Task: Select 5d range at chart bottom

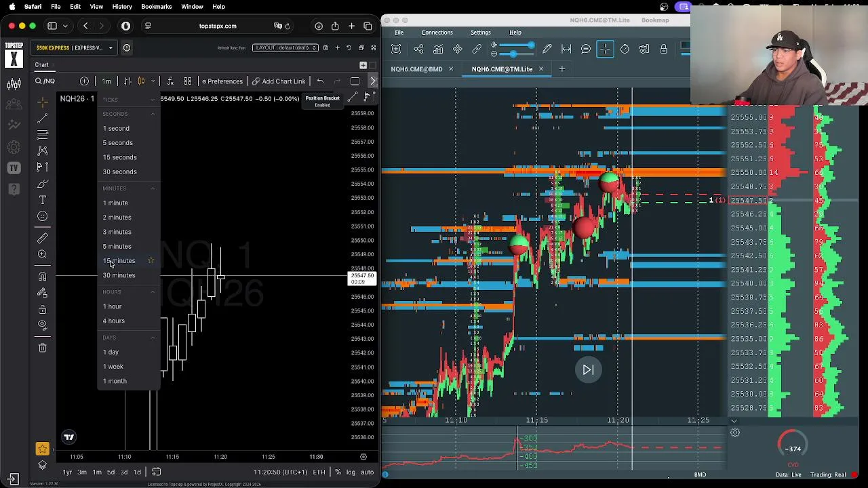Action: click(111, 472)
